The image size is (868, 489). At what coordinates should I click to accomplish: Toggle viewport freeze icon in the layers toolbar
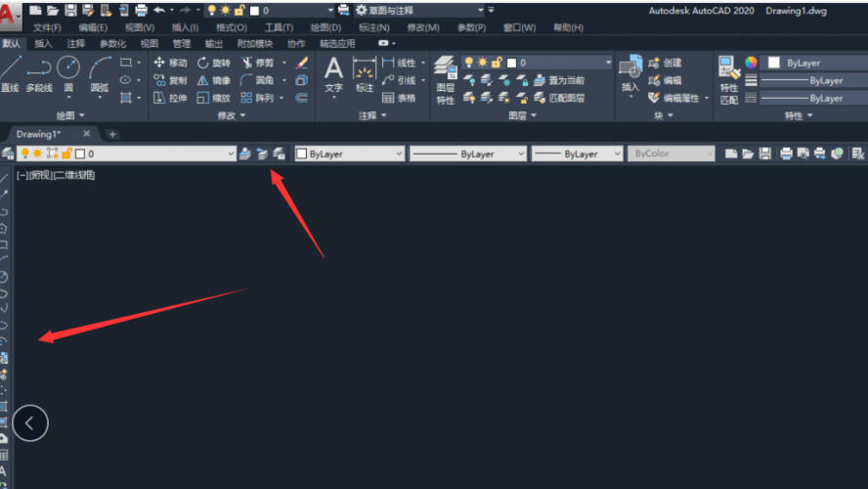(53, 154)
